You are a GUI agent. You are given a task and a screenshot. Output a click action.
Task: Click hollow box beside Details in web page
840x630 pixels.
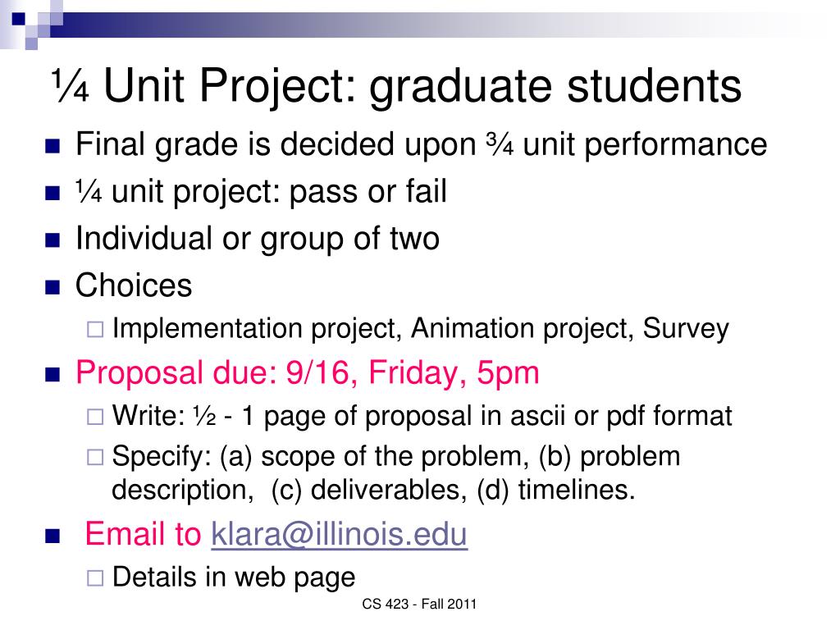(x=95, y=578)
